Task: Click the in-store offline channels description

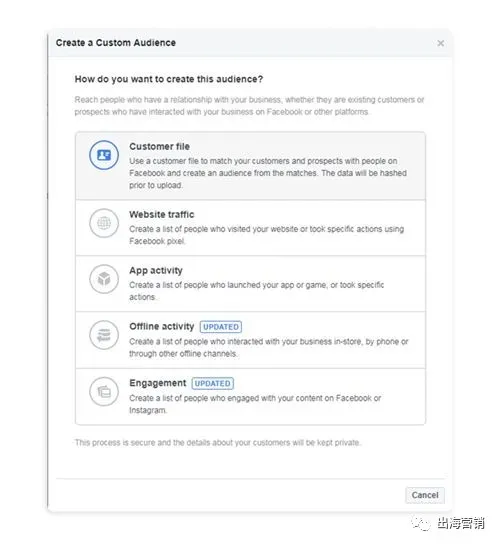Action: click(269, 348)
